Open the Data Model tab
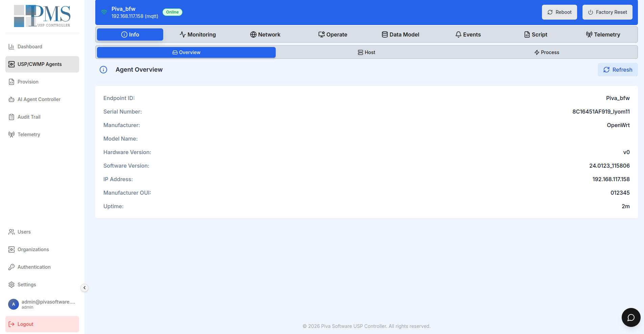The image size is (644, 334). (x=400, y=34)
